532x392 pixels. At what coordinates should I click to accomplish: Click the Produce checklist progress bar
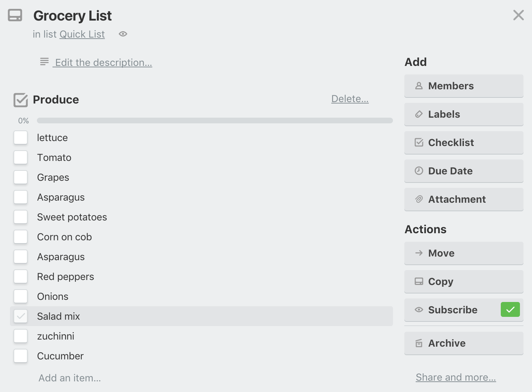[x=215, y=121]
